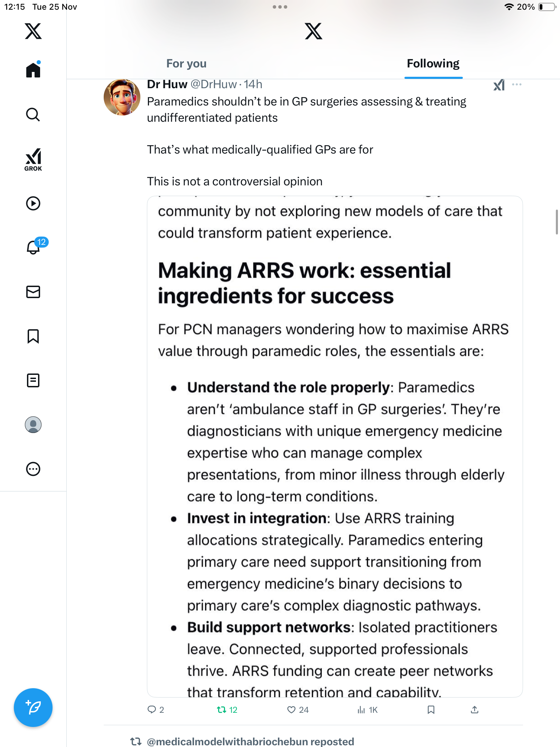Compose a new post with blue button
Image resolution: width=560 pixels, height=747 pixels.
33,708
